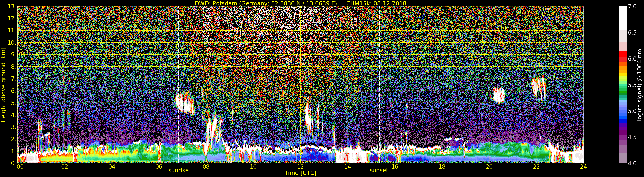Click the '1.' height tick label

(14, 151)
